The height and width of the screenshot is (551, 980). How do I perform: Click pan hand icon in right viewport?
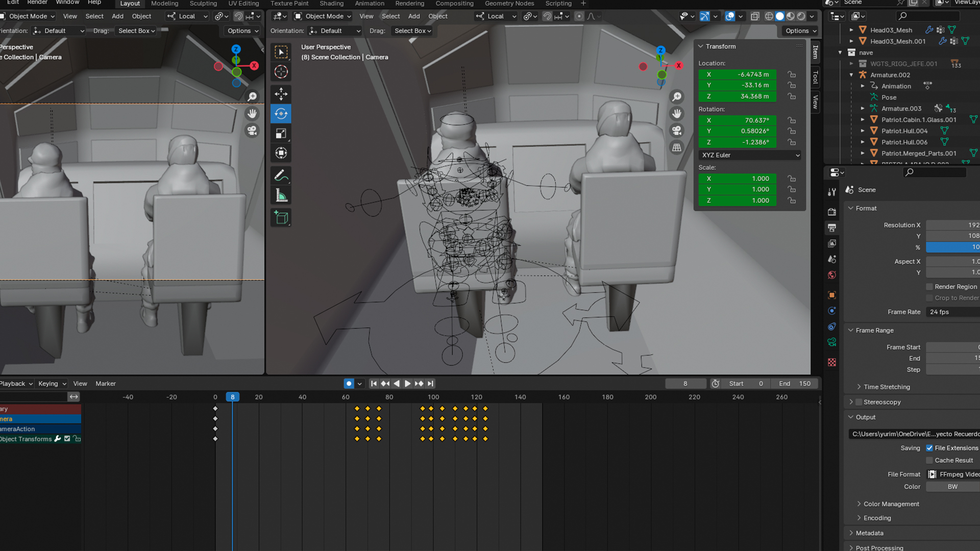click(677, 113)
